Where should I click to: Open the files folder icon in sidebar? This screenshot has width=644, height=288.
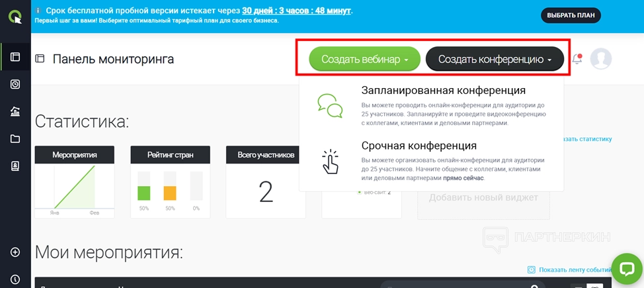point(15,139)
